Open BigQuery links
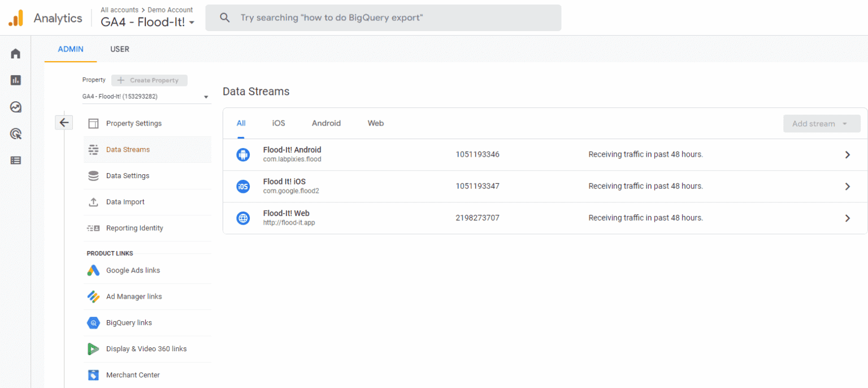Viewport: 868px width, 388px height. 129,323
